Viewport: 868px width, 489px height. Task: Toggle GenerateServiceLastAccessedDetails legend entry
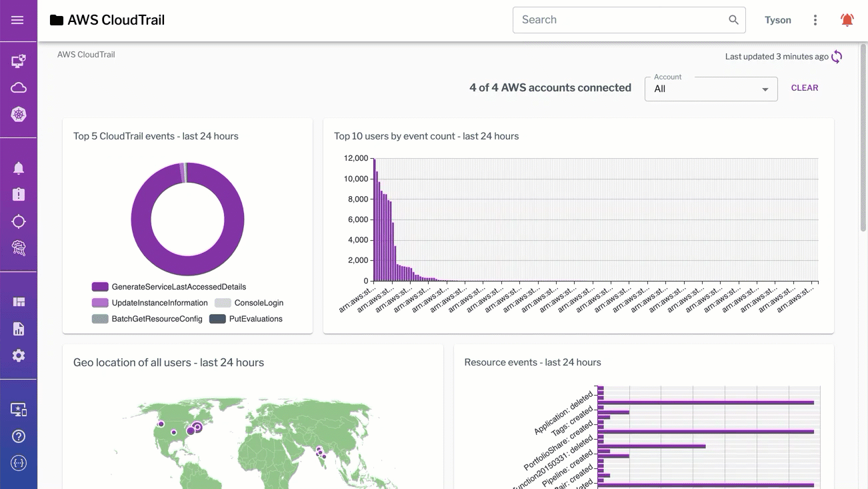[x=169, y=287]
